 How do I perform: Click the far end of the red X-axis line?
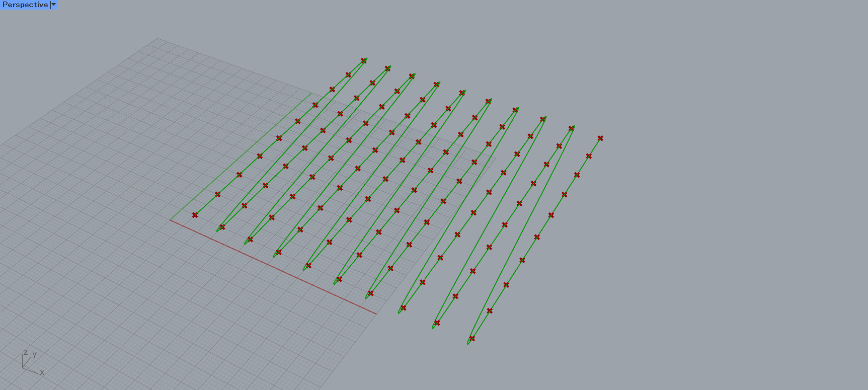375,314
